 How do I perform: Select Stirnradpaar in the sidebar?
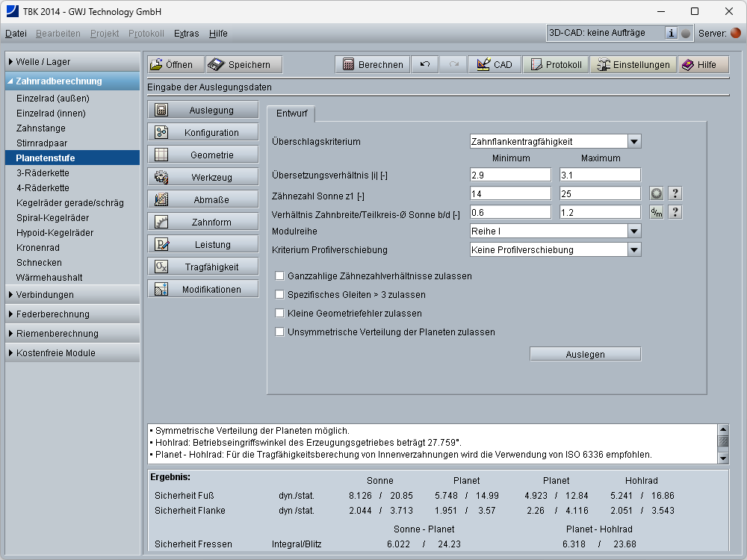point(42,143)
